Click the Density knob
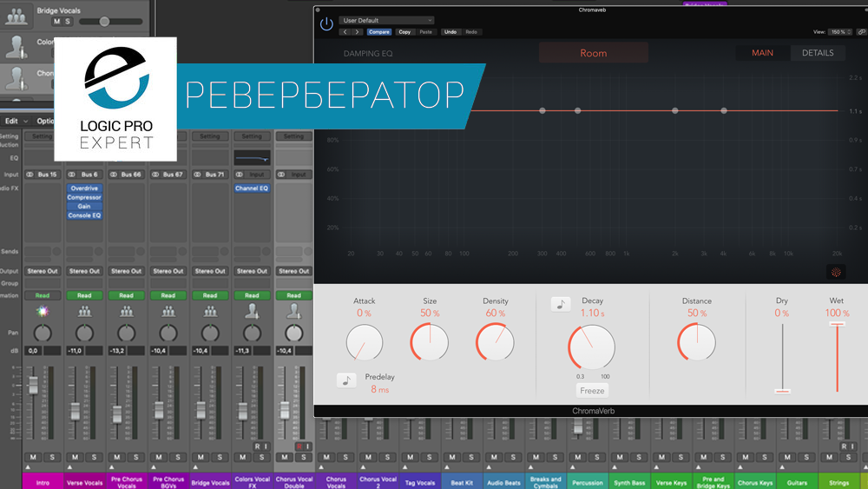This screenshot has height=489, width=868. [495, 343]
